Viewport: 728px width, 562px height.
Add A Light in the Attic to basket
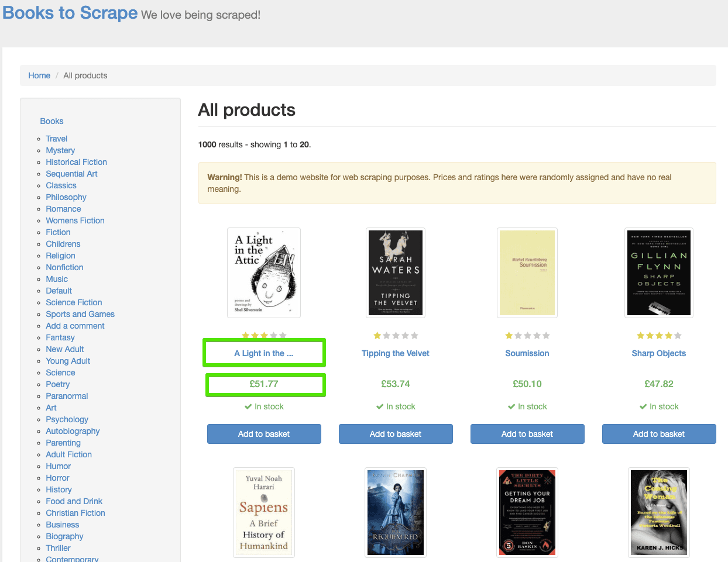[x=263, y=434]
